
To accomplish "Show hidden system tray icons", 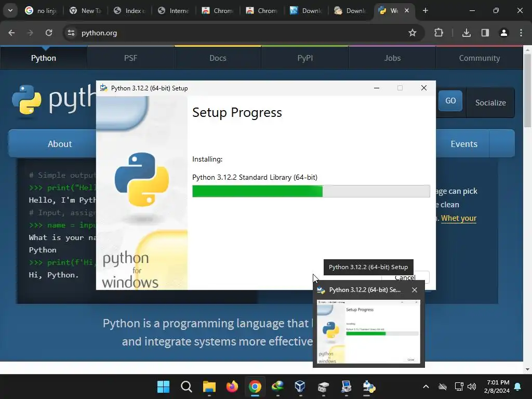I will click(426, 387).
